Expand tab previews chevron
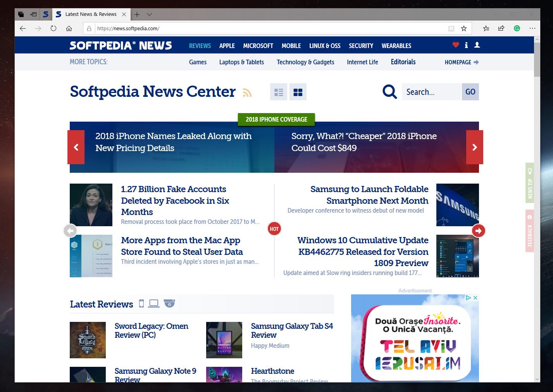 click(x=149, y=14)
